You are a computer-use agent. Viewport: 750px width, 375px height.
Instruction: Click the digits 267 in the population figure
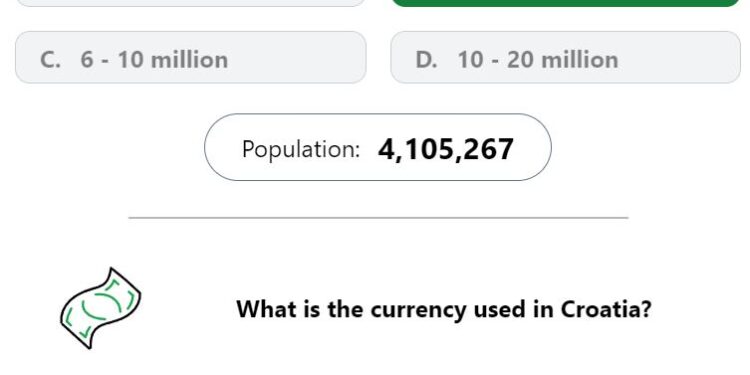click(x=488, y=149)
